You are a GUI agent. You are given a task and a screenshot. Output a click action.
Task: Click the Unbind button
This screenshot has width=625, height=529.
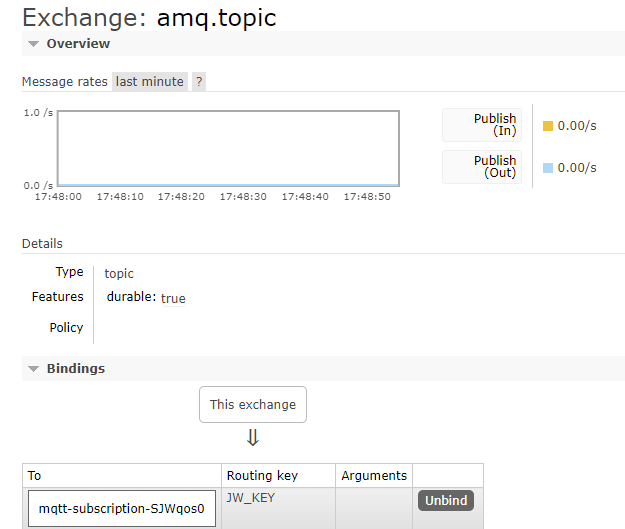(x=445, y=500)
